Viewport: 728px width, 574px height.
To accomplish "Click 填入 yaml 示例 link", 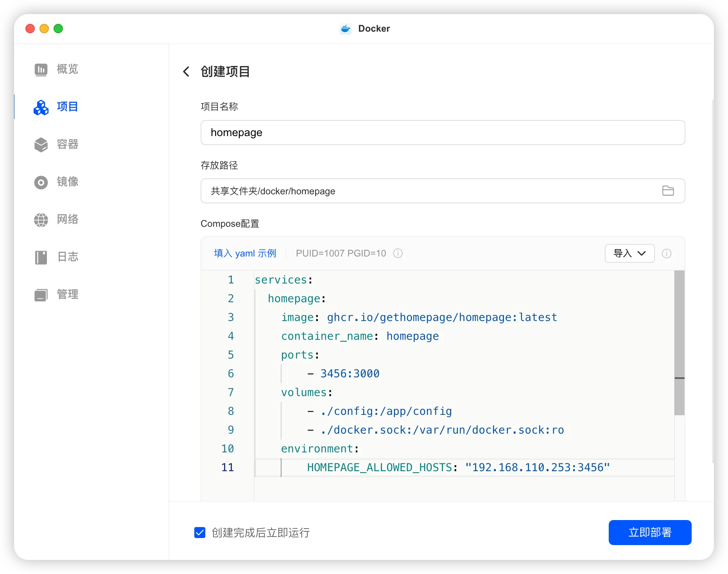I will tap(245, 253).
